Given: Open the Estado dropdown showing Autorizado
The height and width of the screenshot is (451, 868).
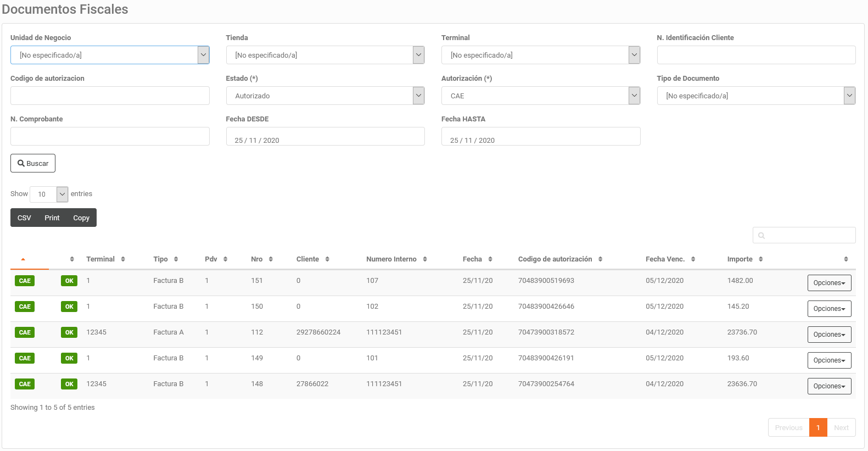Looking at the screenshot, I should click(325, 96).
